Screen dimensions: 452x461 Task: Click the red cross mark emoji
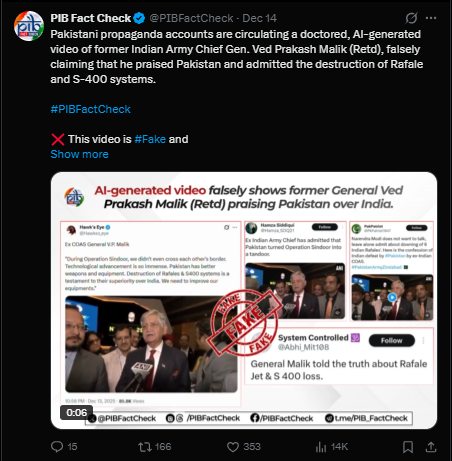(58, 139)
